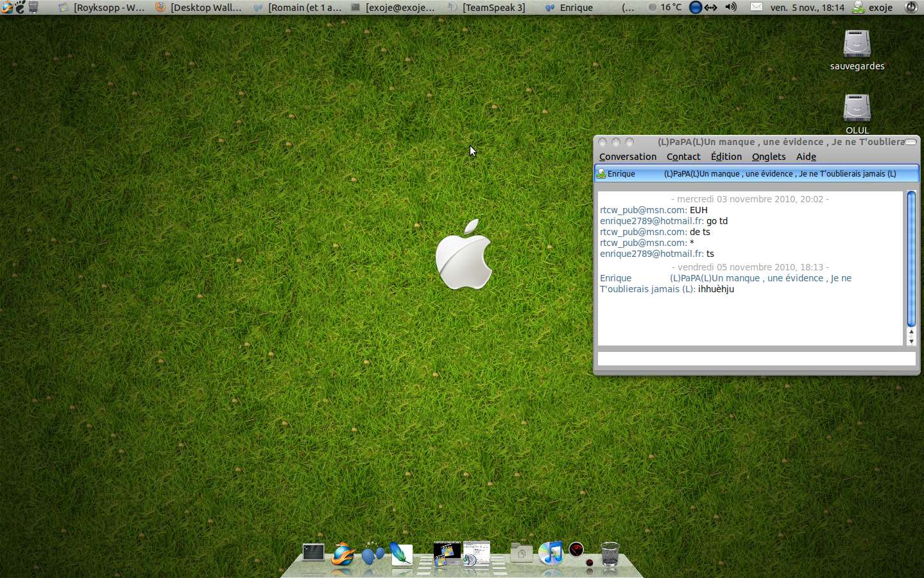This screenshot has height=578, width=924.
Task: Open the Aide menu
Action: click(x=806, y=157)
